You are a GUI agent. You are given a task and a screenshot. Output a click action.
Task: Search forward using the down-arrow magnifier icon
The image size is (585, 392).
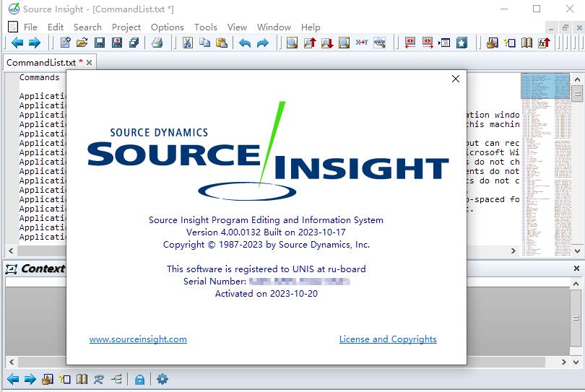click(327, 43)
